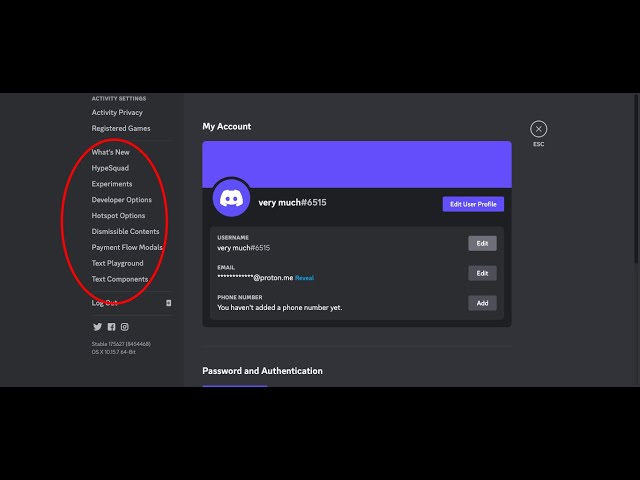Viewport: 640px width, 480px height.
Task: Click the purple profile banner
Action: tap(357, 164)
